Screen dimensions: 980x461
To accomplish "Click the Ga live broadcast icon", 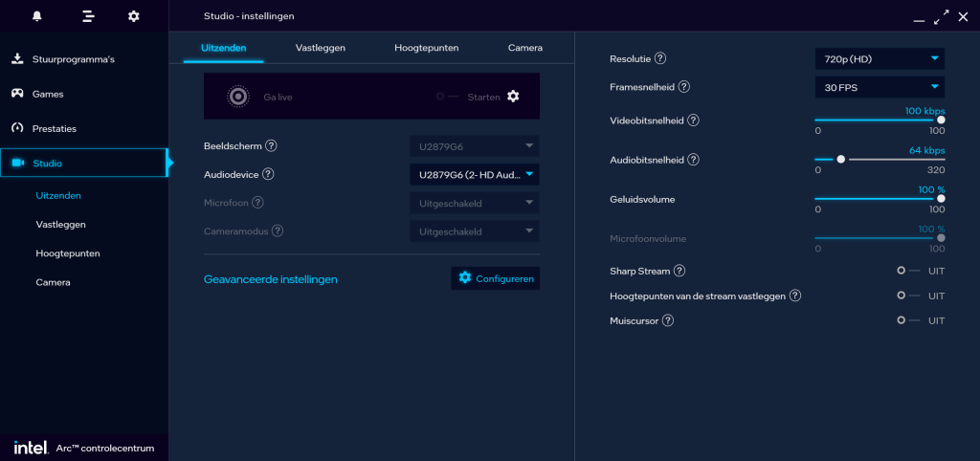I will (x=238, y=97).
